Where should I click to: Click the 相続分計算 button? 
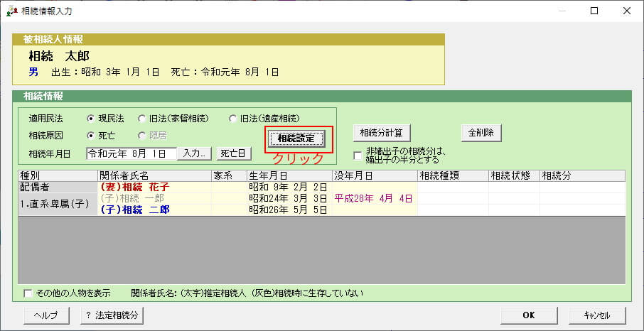(x=382, y=133)
